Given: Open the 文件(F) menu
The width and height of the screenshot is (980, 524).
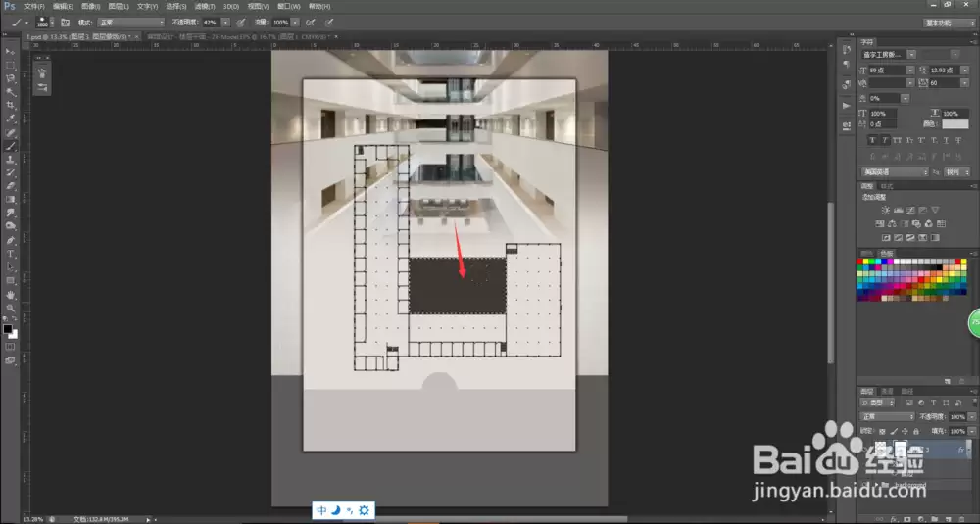Looking at the screenshot, I should pyautogui.click(x=34, y=6).
